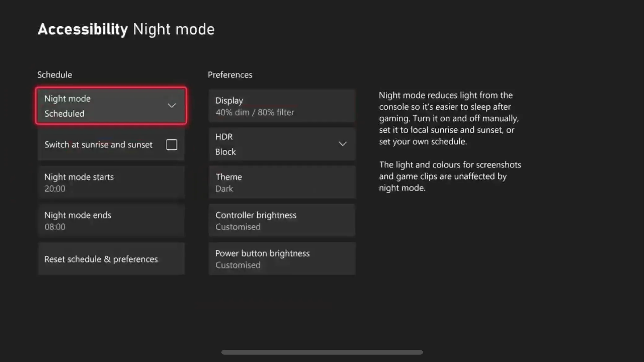Select the Night mode starts time field
This screenshot has height=362, width=644.
tap(111, 182)
